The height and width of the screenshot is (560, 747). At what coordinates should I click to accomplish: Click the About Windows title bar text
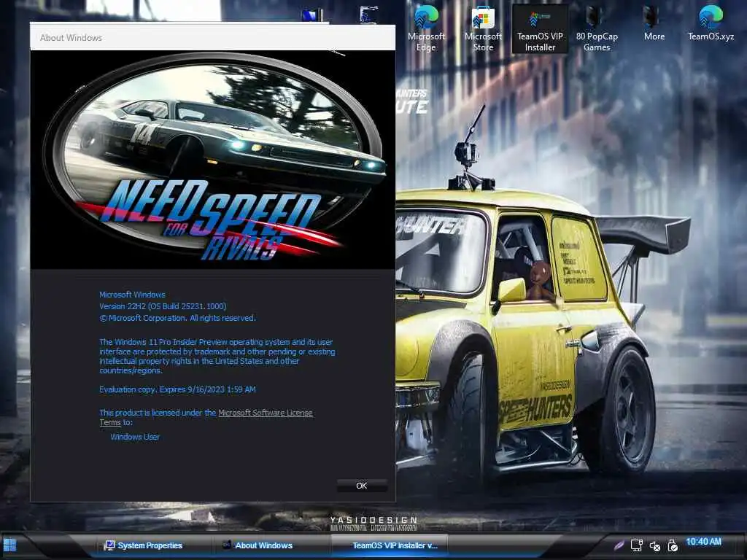[71, 38]
